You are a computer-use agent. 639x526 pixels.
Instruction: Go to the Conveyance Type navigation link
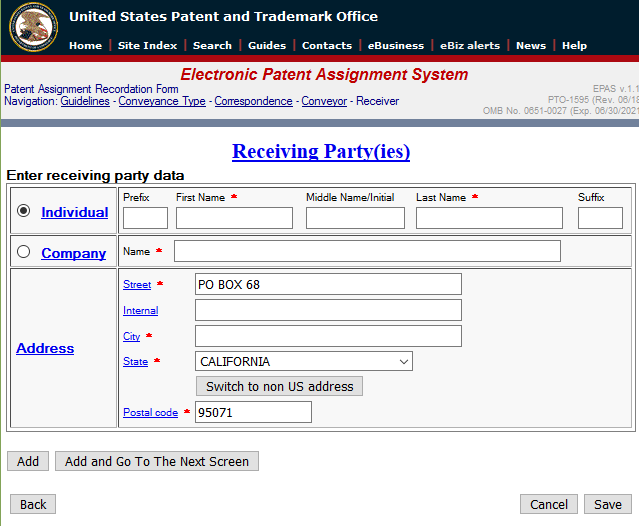[162, 101]
